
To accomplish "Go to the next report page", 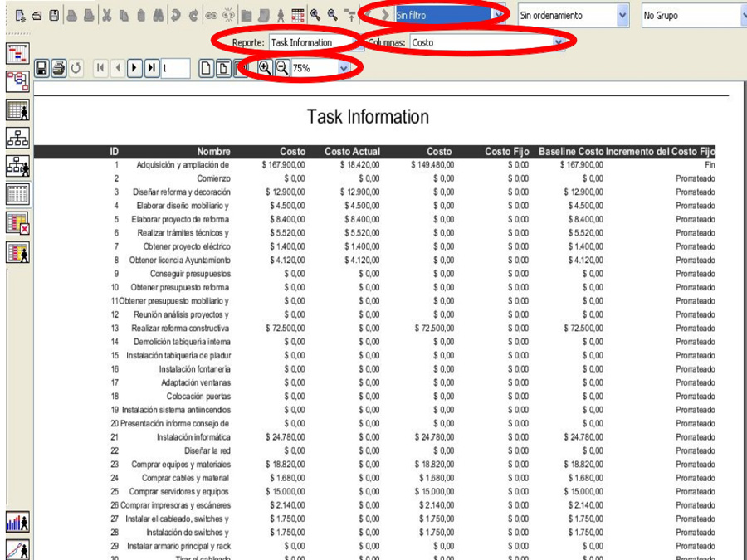I will pos(134,68).
